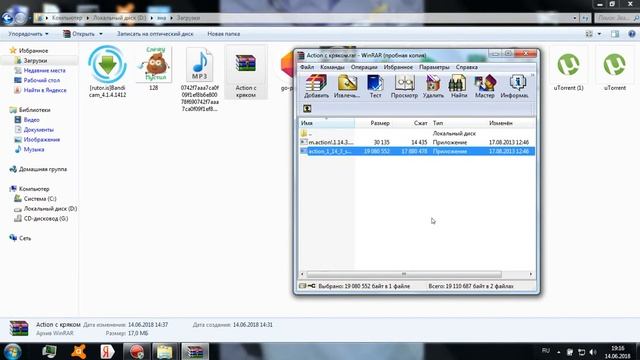Select the Action с кряком archive icon

246,73
